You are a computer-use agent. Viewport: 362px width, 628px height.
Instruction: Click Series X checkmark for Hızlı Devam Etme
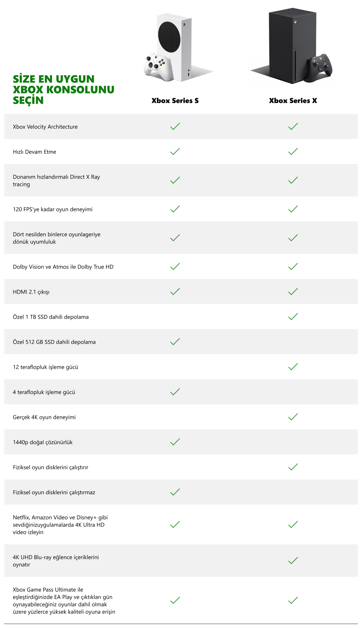[x=293, y=151]
